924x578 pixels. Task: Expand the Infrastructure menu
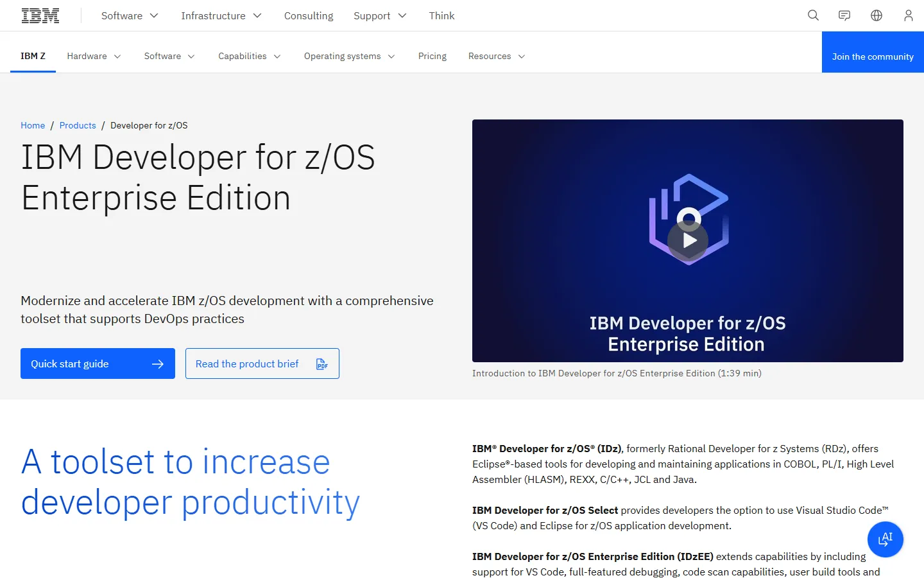[x=221, y=15]
